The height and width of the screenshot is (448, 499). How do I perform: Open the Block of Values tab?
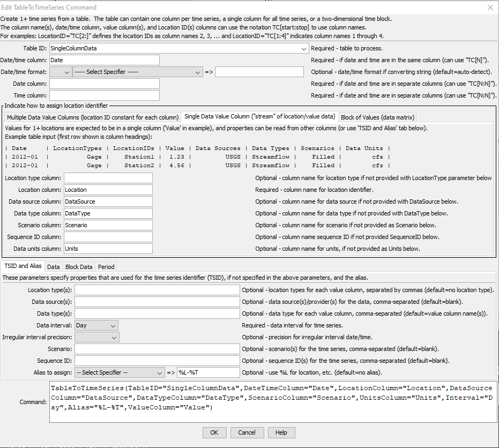click(x=377, y=117)
